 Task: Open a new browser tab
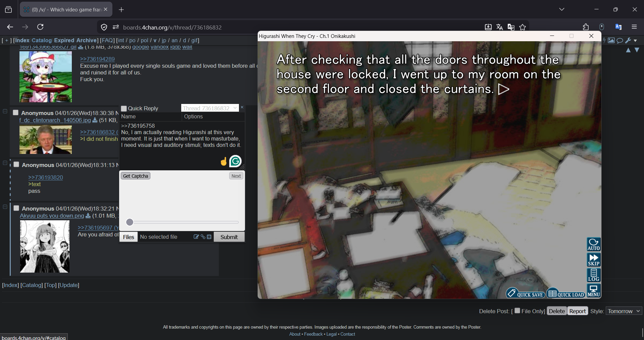tap(121, 10)
